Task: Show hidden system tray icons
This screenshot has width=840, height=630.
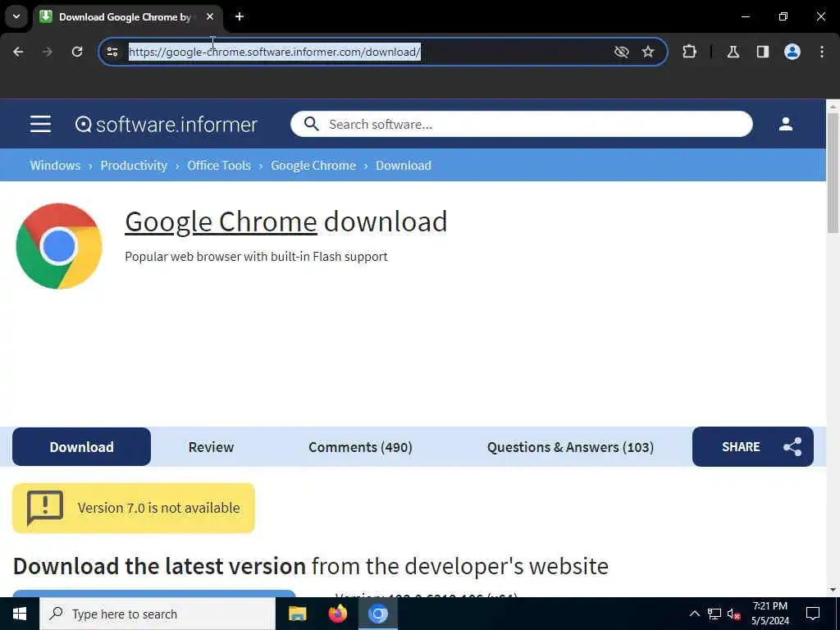Action: tap(694, 614)
